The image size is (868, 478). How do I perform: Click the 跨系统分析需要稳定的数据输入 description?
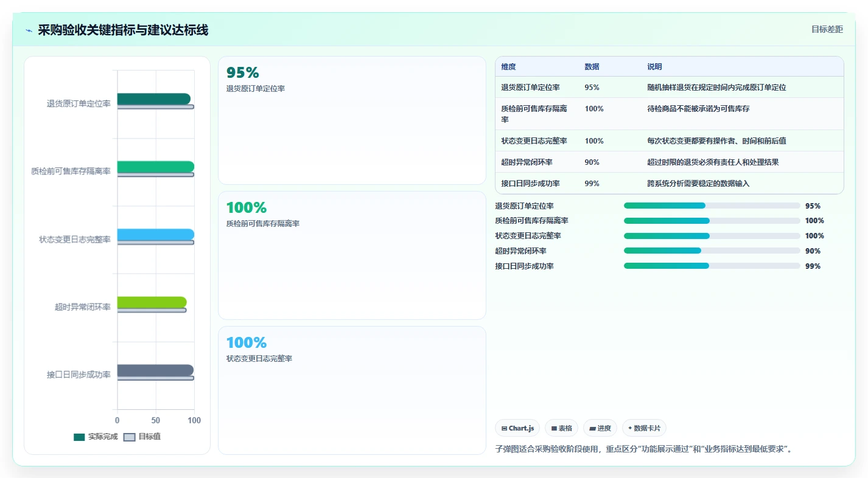coord(698,184)
